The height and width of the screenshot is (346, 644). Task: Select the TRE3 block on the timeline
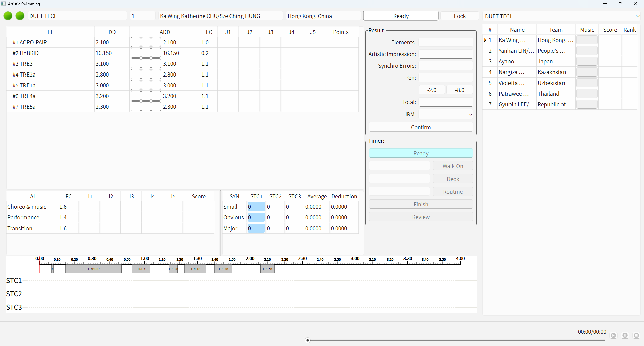point(141,269)
